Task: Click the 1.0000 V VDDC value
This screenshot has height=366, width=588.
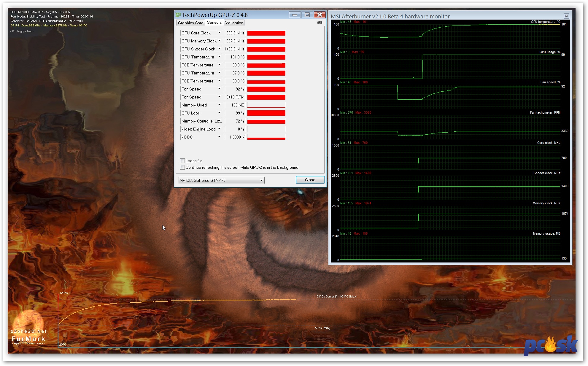Action: pos(235,137)
